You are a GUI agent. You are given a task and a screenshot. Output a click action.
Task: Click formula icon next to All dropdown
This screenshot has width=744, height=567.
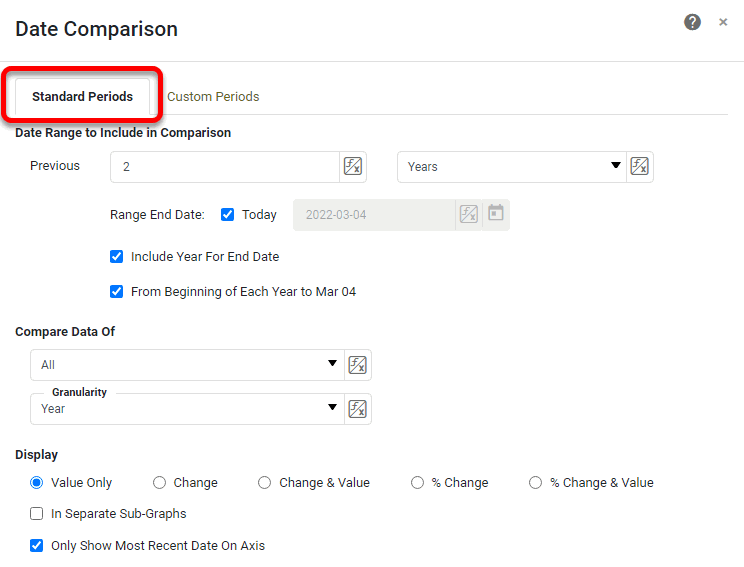tap(357, 365)
